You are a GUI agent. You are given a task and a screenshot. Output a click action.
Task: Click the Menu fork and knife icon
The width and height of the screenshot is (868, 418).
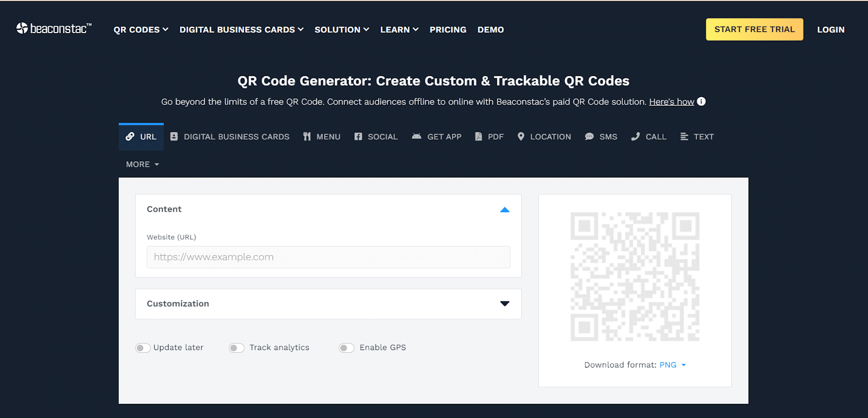pyautogui.click(x=307, y=137)
